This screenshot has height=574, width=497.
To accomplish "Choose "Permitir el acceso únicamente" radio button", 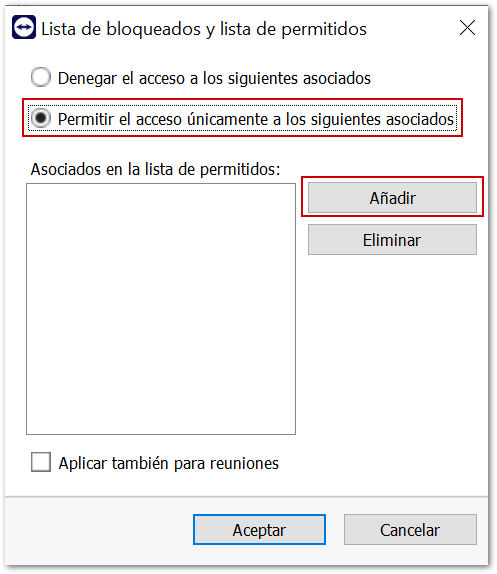I will coord(41,118).
